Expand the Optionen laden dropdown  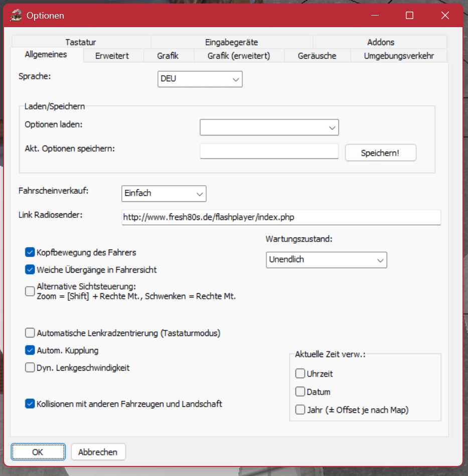pyautogui.click(x=269, y=128)
